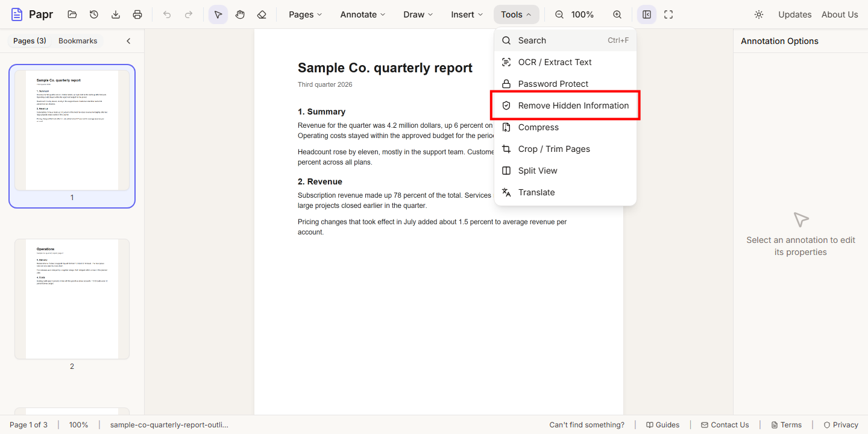Screen dimensions: 868x434
Task: Print the document
Action: pos(137,14)
